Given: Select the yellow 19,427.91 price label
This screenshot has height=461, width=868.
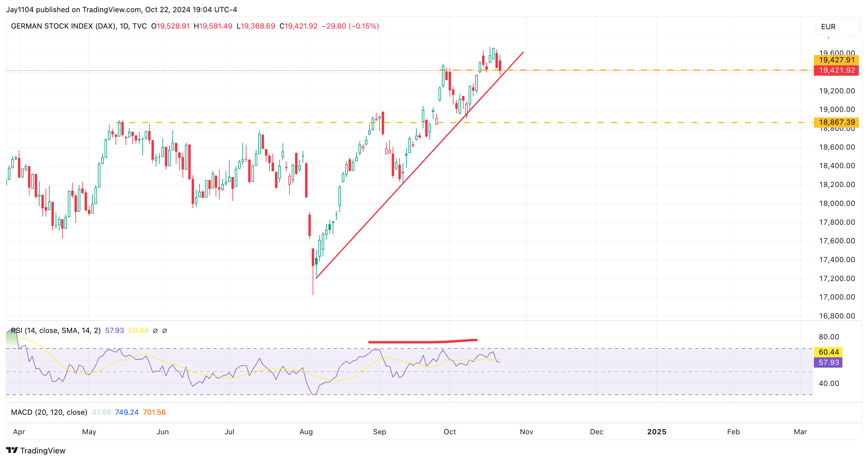Looking at the screenshot, I should [x=836, y=60].
